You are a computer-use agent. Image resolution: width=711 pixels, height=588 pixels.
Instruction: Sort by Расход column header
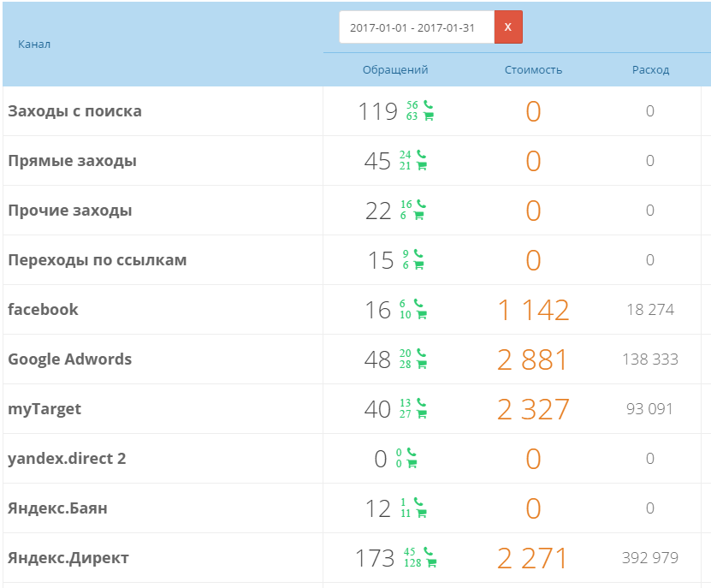651,70
